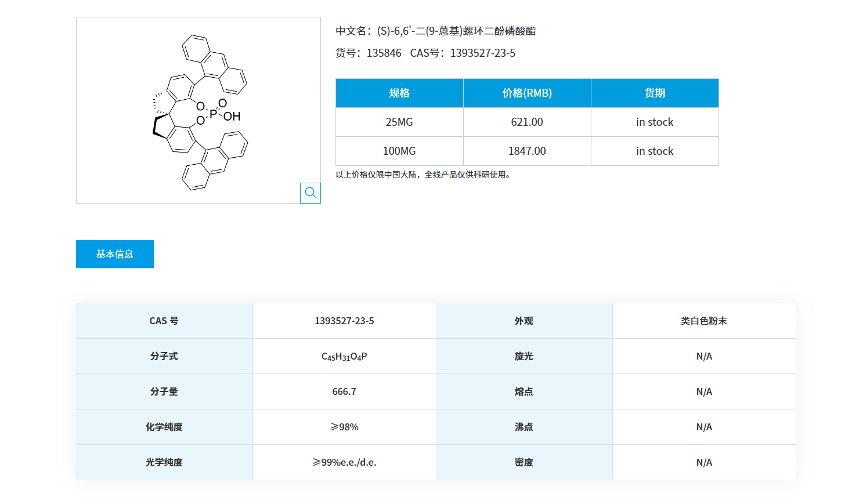Viewport: 852px width, 504px height.
Task: Click the molecular structure thumbnail
Action: pyautogui.click(x=198, y=110)
